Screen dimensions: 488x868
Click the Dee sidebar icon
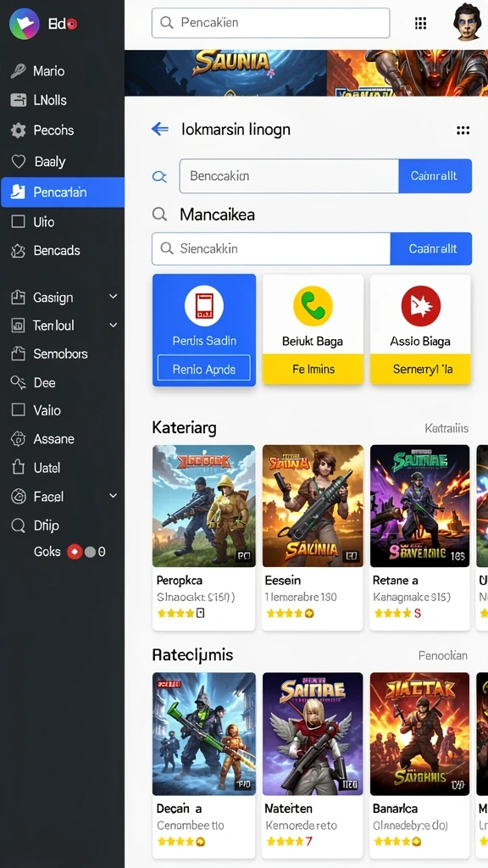(x=19, y=382)
